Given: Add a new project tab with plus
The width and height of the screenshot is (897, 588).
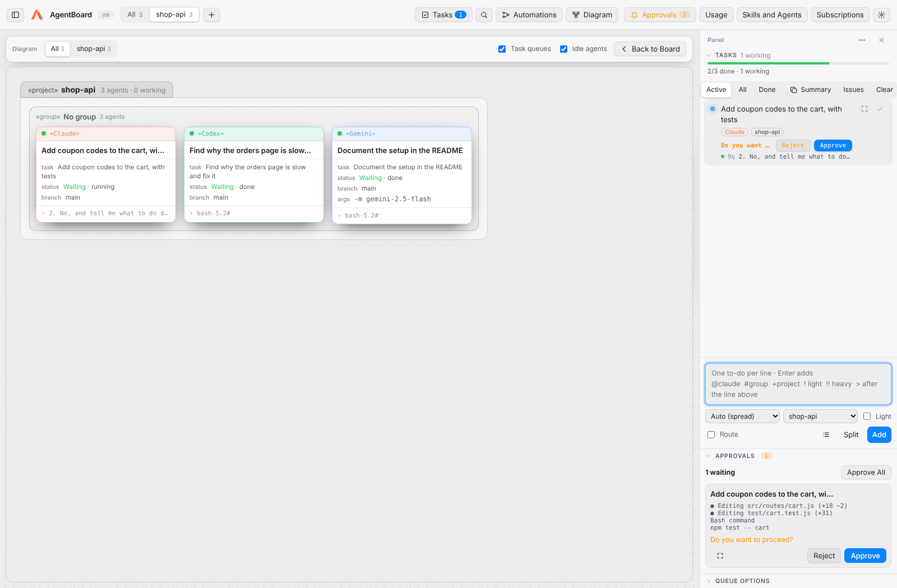Looking at the screenshot, I should [211, 15].
